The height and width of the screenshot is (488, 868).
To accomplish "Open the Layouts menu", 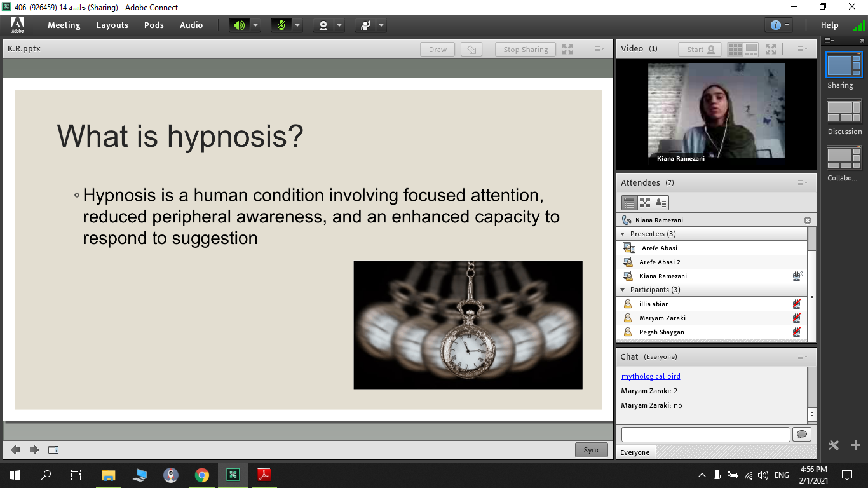I will coord(112,25).
